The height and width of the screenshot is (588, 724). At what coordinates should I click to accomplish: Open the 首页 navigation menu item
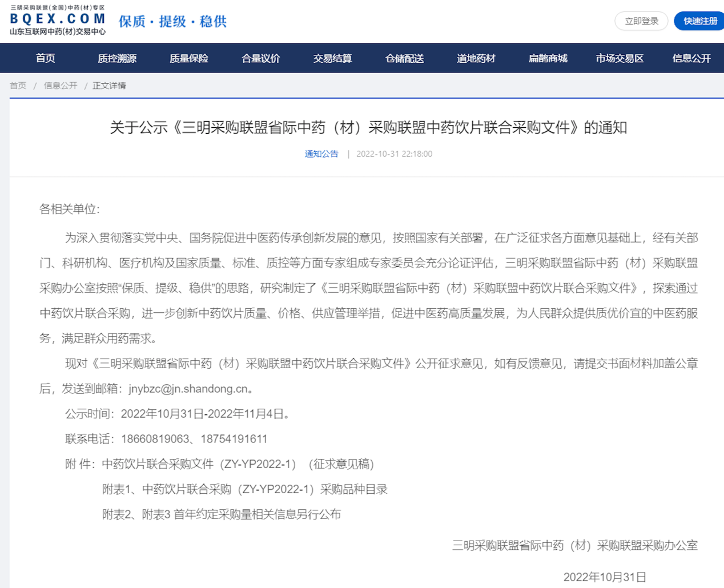(x=46, y=58)
